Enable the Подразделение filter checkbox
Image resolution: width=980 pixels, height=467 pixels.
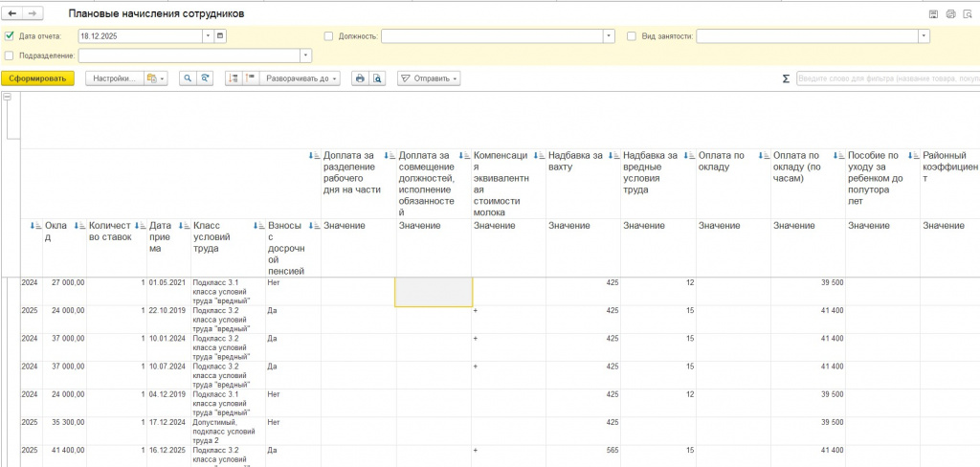point(10,56)
